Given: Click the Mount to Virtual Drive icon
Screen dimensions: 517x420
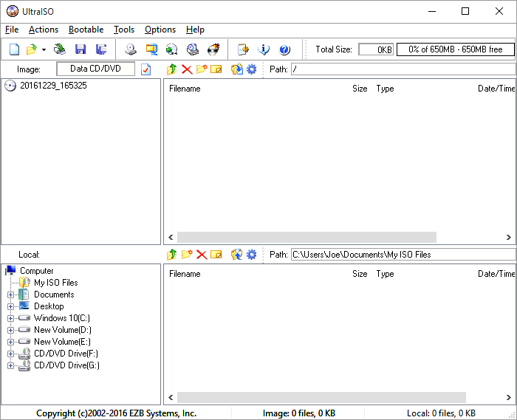Looking at the screenshot, I should (192, 49).
